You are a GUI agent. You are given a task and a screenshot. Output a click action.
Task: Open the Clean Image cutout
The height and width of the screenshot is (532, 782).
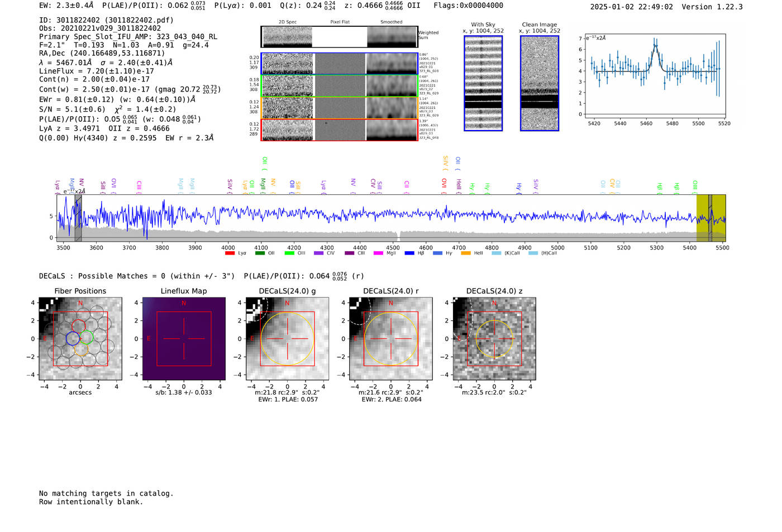[540, 83]
